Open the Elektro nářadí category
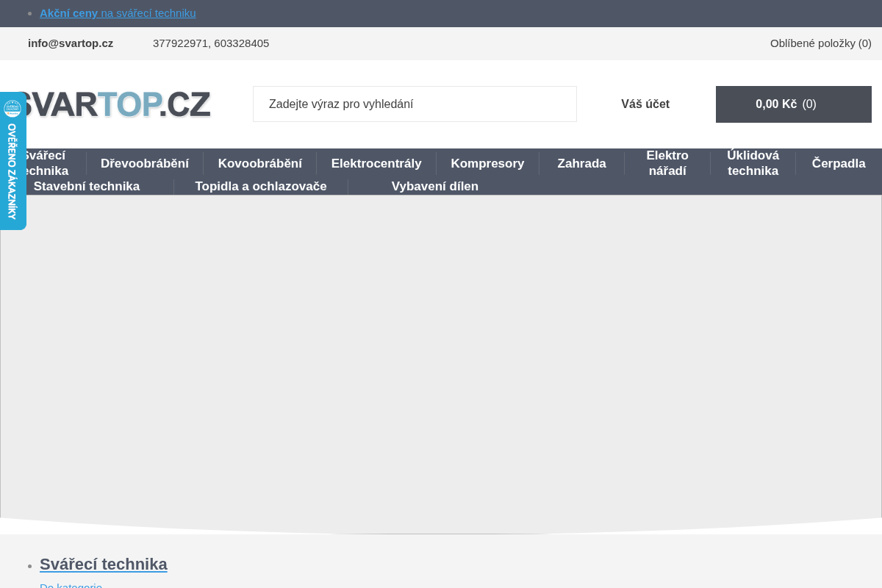 click(667, 163)
